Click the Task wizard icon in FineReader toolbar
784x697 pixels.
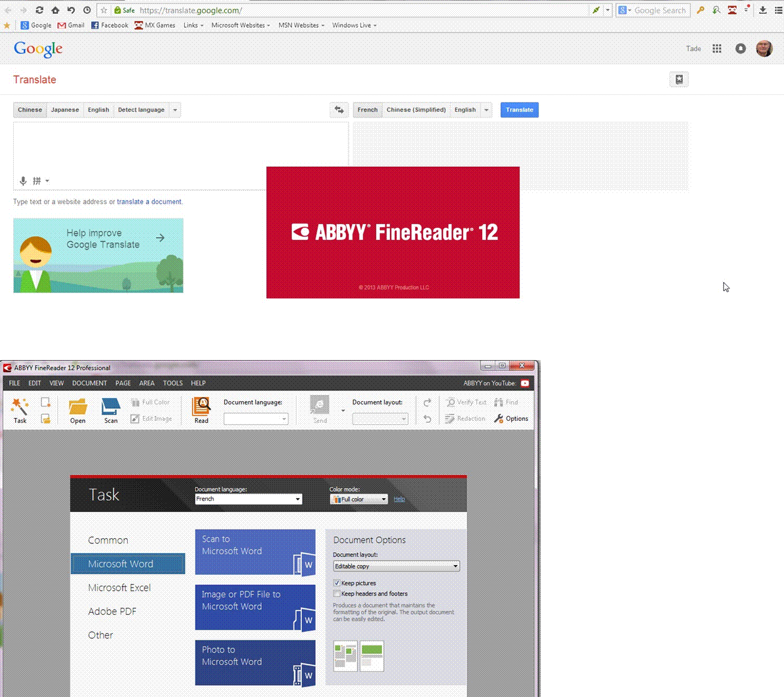(20, 410)
